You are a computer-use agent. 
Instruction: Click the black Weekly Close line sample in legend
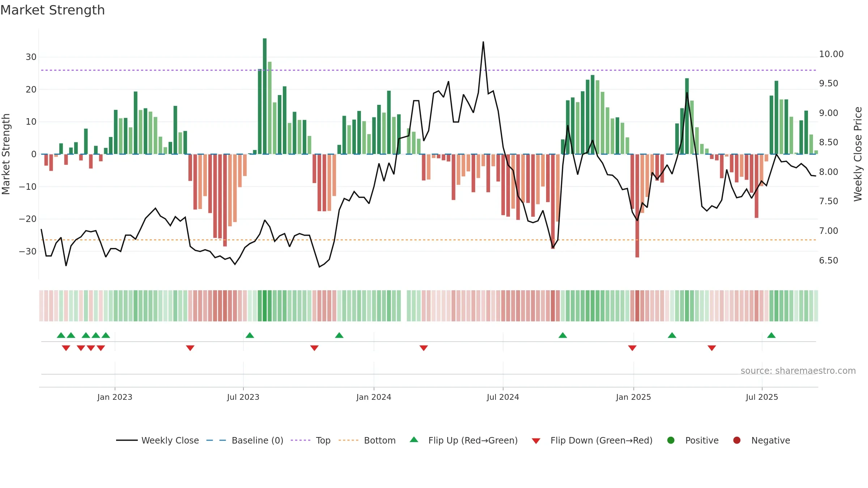(127, 440)
